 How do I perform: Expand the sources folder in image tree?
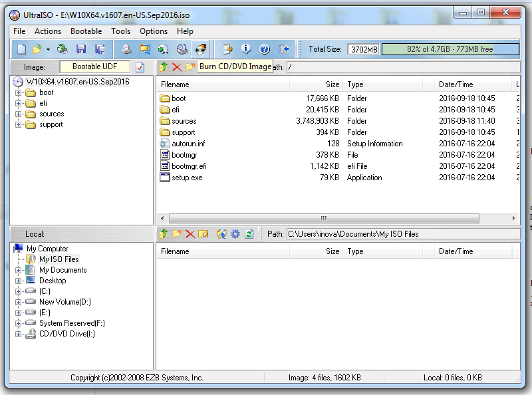(19, 114)
